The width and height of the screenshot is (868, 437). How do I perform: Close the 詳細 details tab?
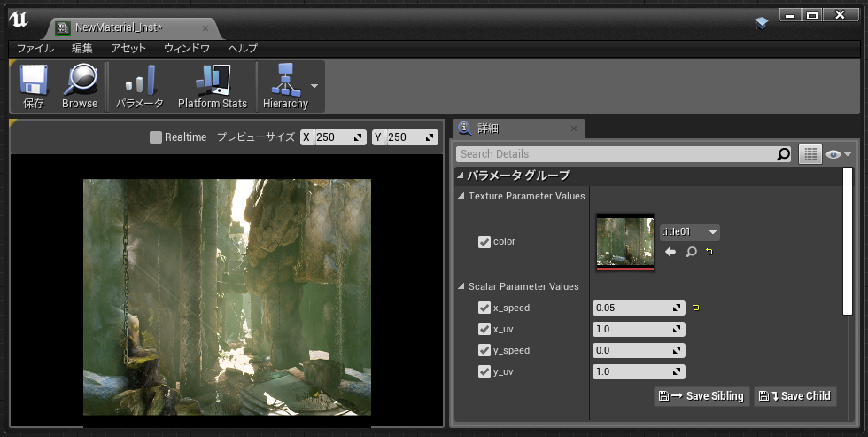574,129
